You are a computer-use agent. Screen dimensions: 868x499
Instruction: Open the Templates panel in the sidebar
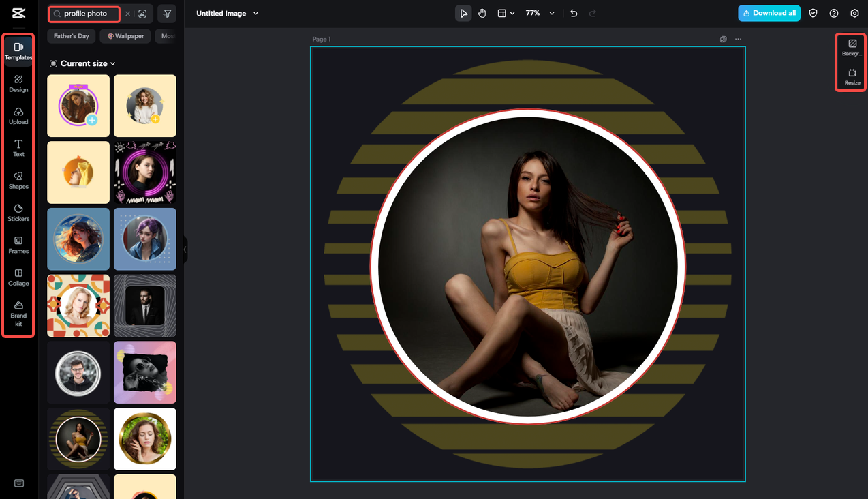point(18,50)
